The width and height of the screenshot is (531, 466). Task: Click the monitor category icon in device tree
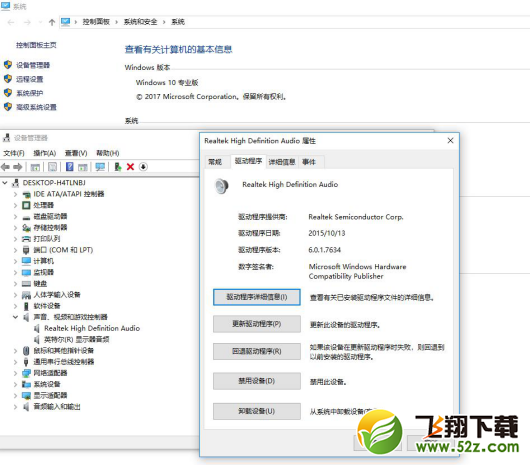tap(26, 272)
